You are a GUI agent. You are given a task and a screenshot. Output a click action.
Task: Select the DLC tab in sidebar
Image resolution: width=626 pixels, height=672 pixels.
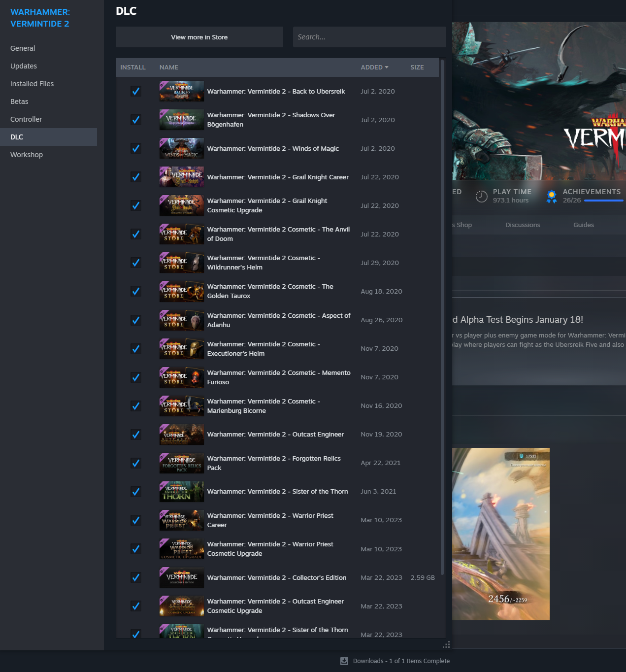tap(48, 137)
